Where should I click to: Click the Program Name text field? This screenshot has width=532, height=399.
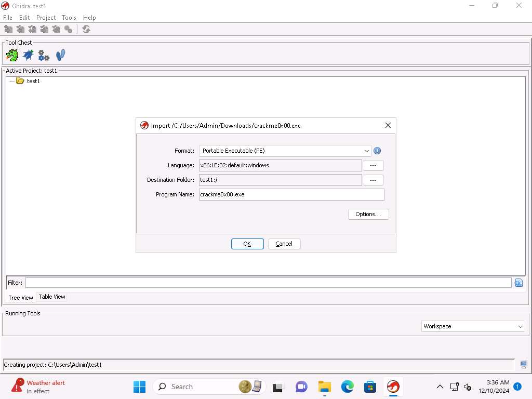pyautogui.click(x=291, y=194)
